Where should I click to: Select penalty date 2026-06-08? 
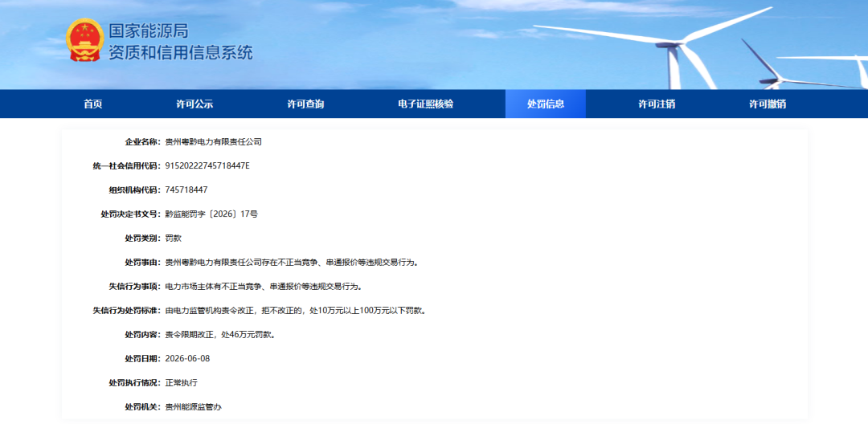tap(187, 358)
